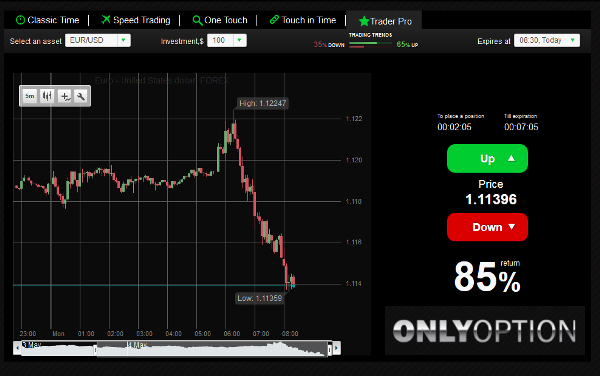Click the ONLYOPTION logo banner
This screenshot has height=376, width=600.
[x=485, y=330]
